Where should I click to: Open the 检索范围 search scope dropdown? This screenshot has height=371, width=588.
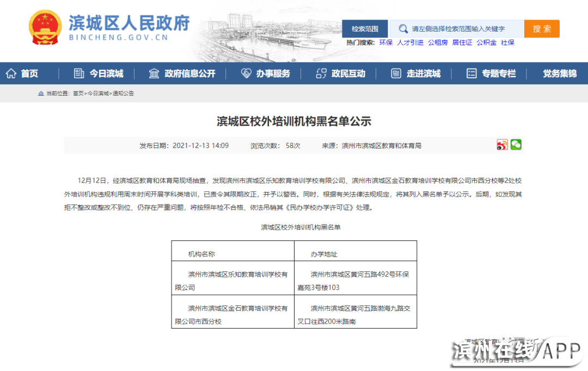pos(365,29)
